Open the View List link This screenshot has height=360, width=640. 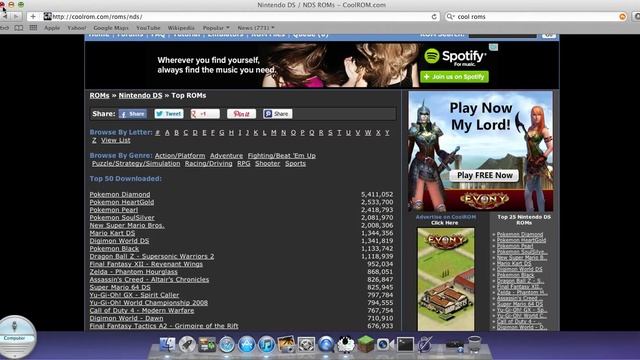pyautogui.click(x=116, y=140)
